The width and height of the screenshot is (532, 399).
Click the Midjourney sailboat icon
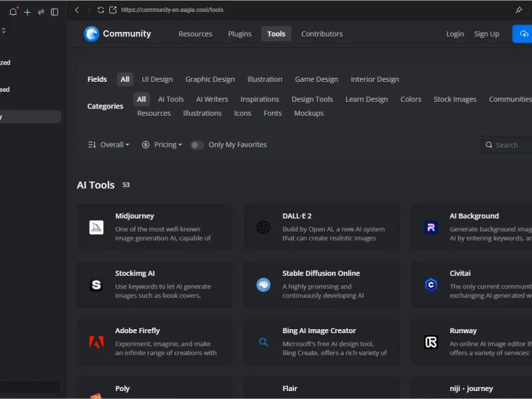tap(96, 227)
